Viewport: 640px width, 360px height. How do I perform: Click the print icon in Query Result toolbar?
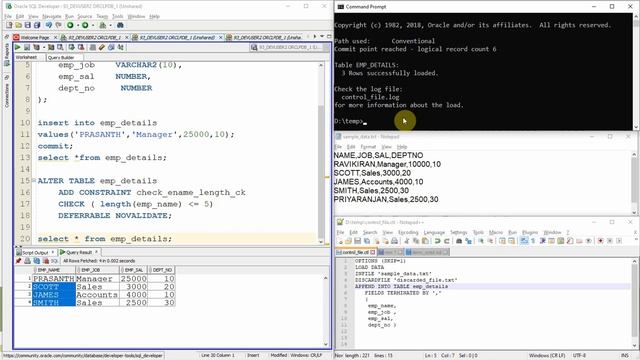(27, 261)
